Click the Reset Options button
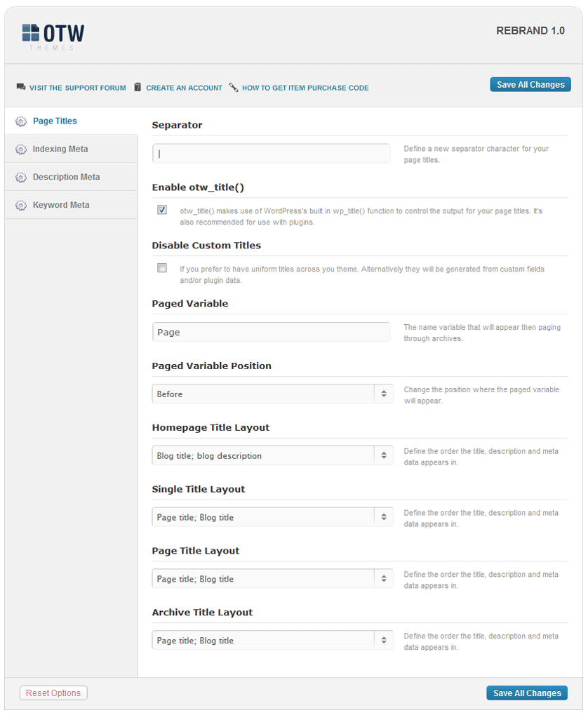The image size is (588, 715). coord(53,693)
